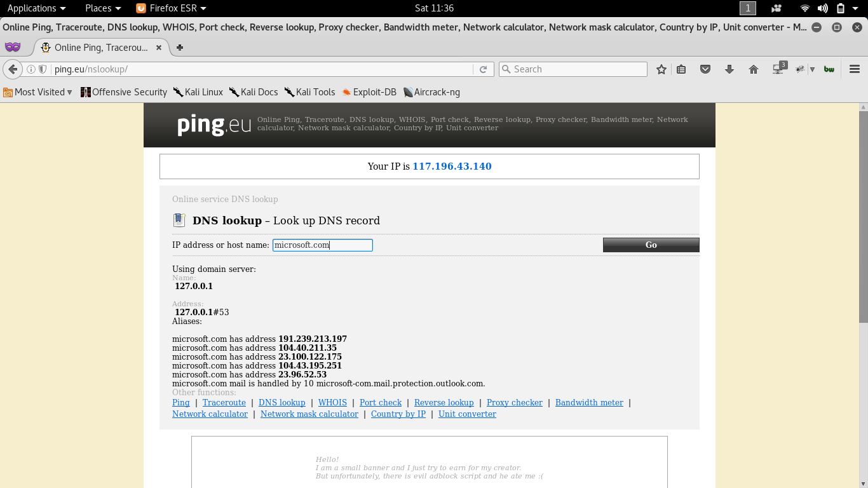This screenshot has width=868, height=488.
Task: Open the Port check function link
Action: click(381, 402)
